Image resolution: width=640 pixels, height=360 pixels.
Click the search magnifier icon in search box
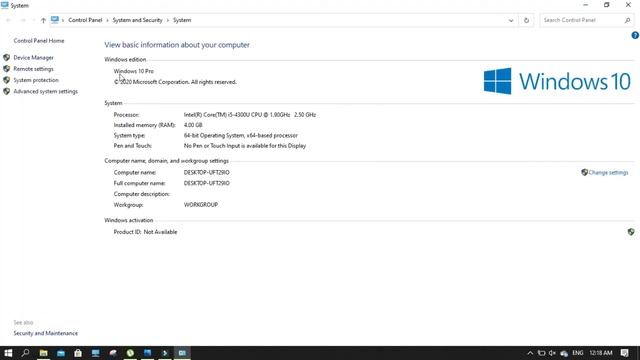pos(627,20)
